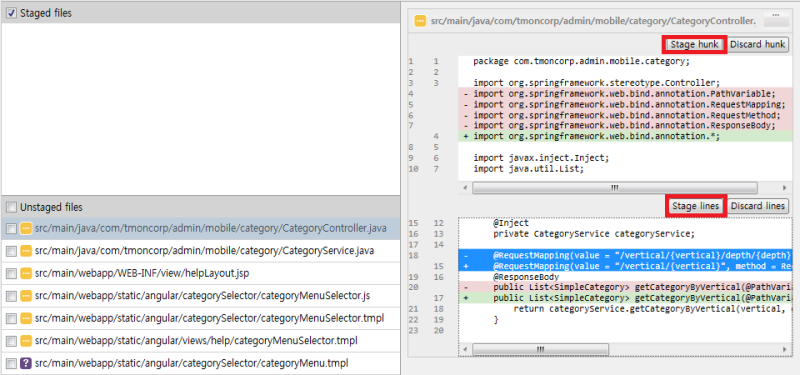The height and width of the screenshot is (375, 800).
Task: Tick checkbox for categoryMenuSelector.js
Action: [x=11, y=296]
